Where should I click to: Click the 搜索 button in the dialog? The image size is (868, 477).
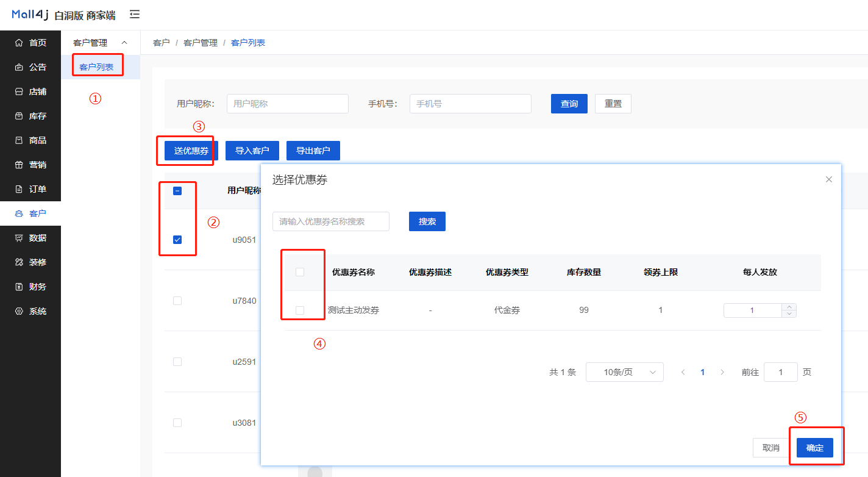pos(427,221)
